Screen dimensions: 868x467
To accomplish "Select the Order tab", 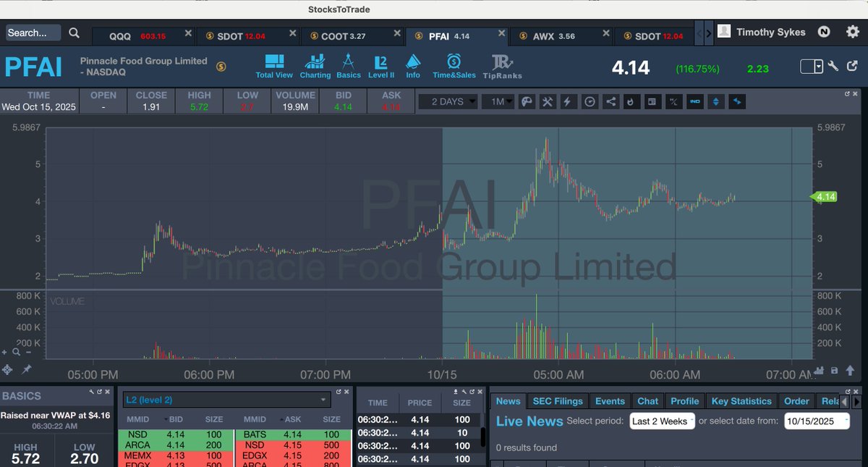I will (796, 401).
